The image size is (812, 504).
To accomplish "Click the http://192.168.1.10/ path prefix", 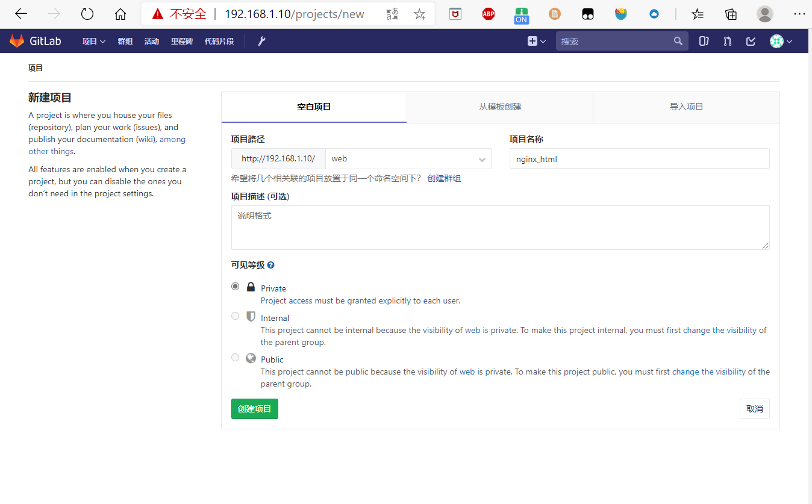I will (x=278, y=159).
